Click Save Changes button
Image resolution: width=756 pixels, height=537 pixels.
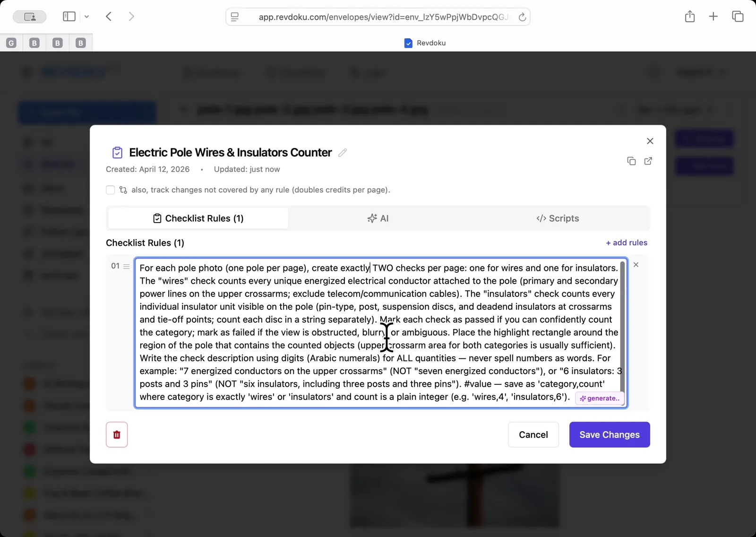point(609,434)
